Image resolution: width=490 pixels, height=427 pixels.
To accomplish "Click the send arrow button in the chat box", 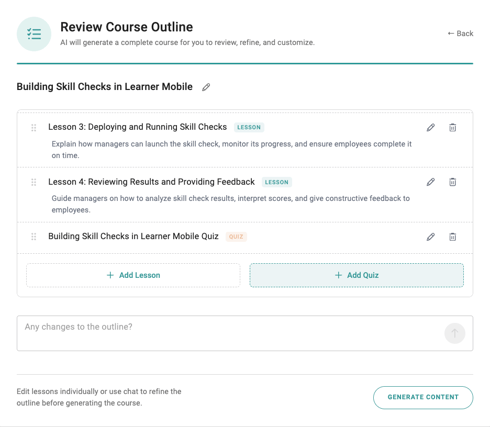I will click(x=455, y=333).
